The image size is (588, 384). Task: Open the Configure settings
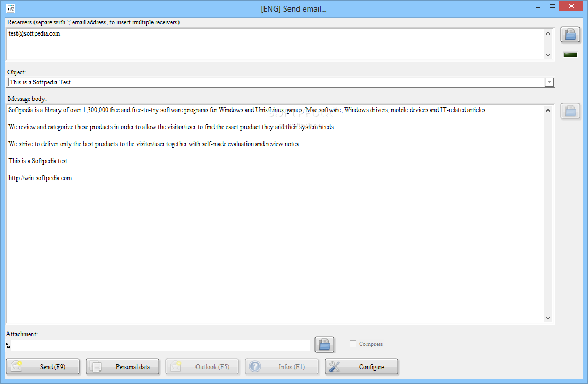(362, 367)
